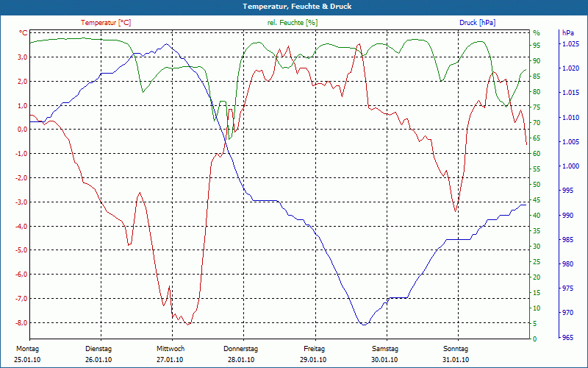Click the '980' pressure axis value

568,264
